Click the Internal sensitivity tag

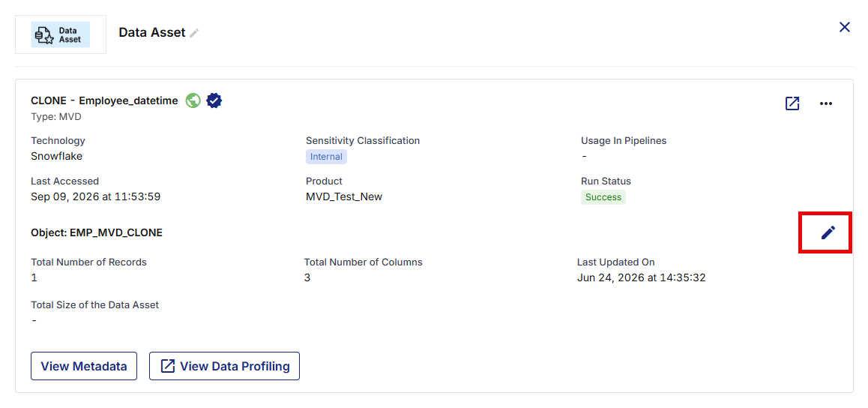[326, 157]
